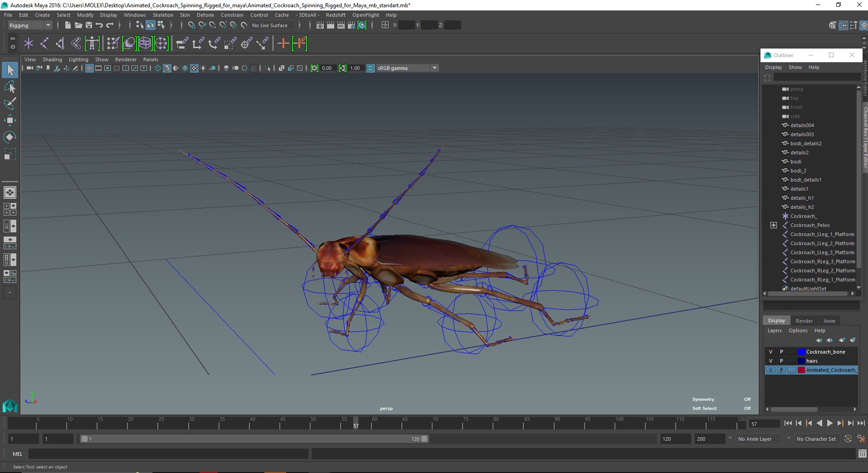This screenshot has height=473, width=868.
Task: Click the Mirror Joint shelf icon
Action: tap(76, 44)
